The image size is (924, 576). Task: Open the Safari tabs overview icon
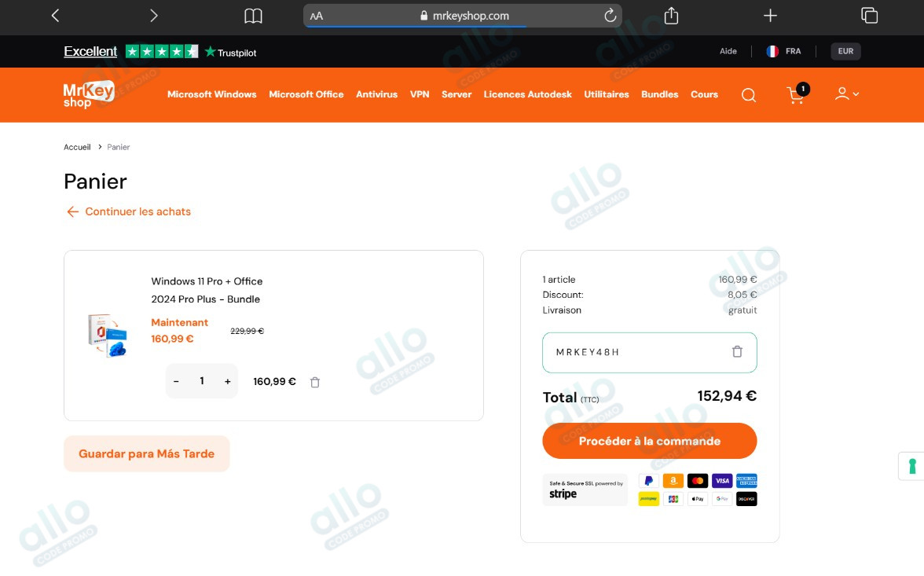[x=869, y=16]
